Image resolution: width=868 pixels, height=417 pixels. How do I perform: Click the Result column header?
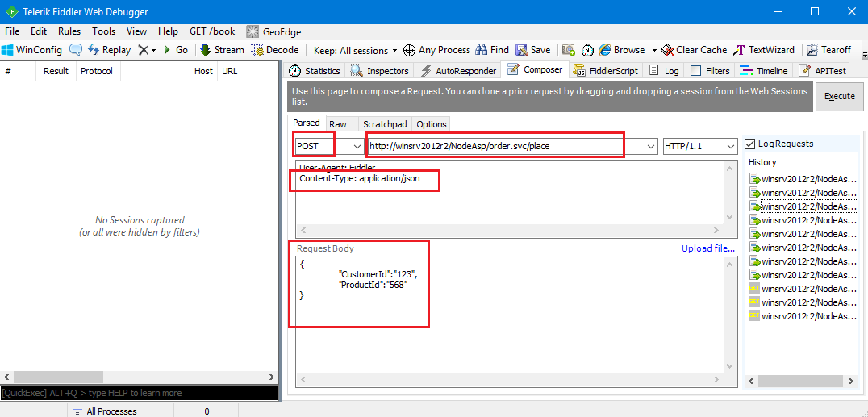pyautogui.click(x=56, y=71)
